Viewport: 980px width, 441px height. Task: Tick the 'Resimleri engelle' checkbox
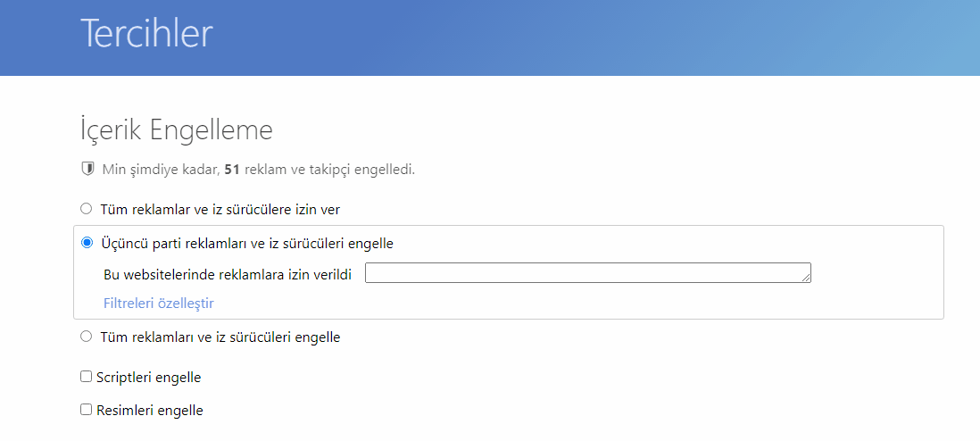[x=87, y=411]
